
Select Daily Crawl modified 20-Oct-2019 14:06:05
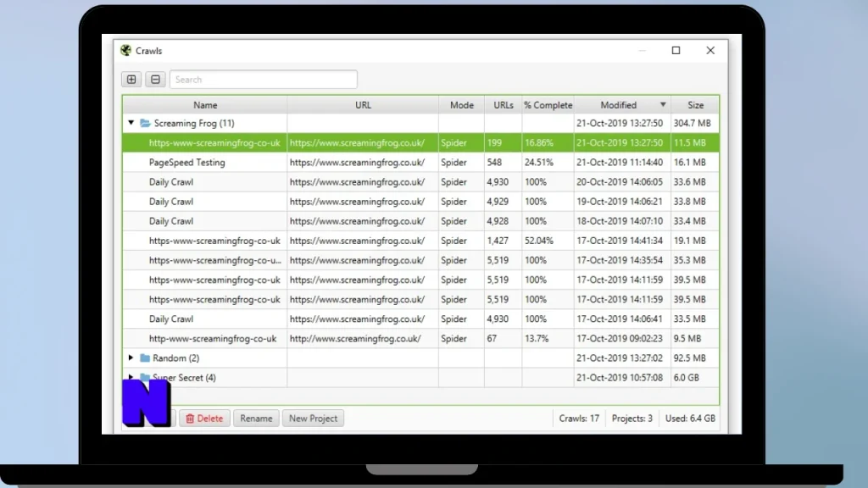point(420,182)
